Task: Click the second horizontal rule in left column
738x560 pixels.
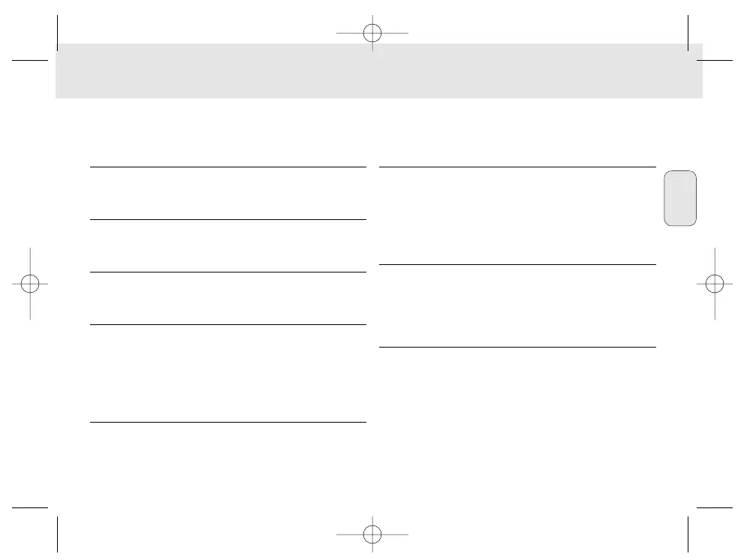Action: pos(227,220)
